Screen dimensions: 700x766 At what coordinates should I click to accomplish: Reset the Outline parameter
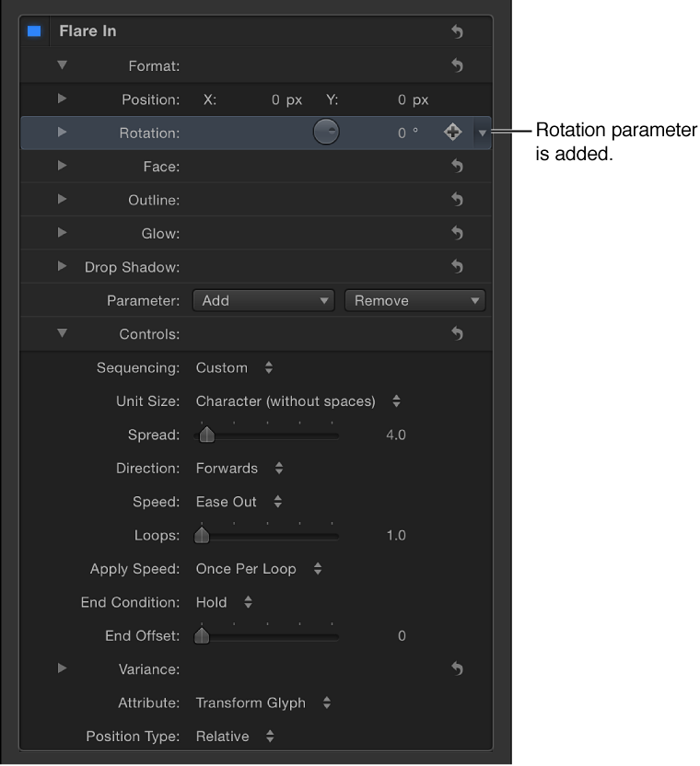click(458, 200)
